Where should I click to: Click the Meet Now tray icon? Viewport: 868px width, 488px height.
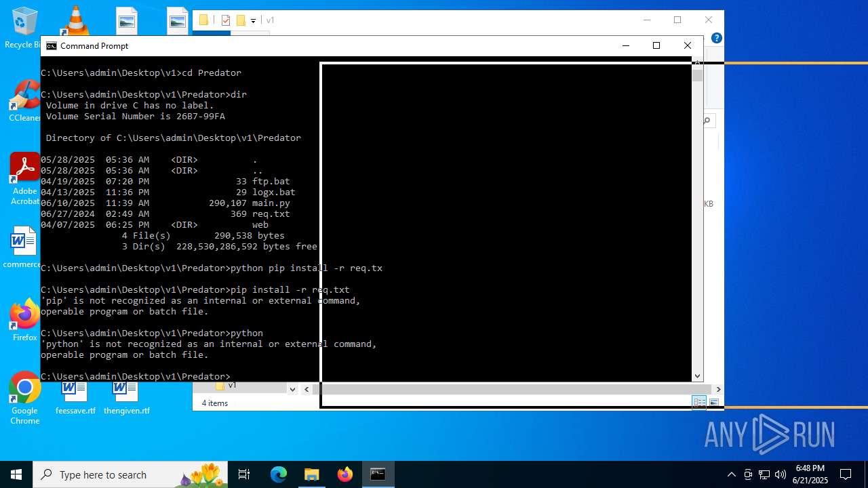[748, 474]
